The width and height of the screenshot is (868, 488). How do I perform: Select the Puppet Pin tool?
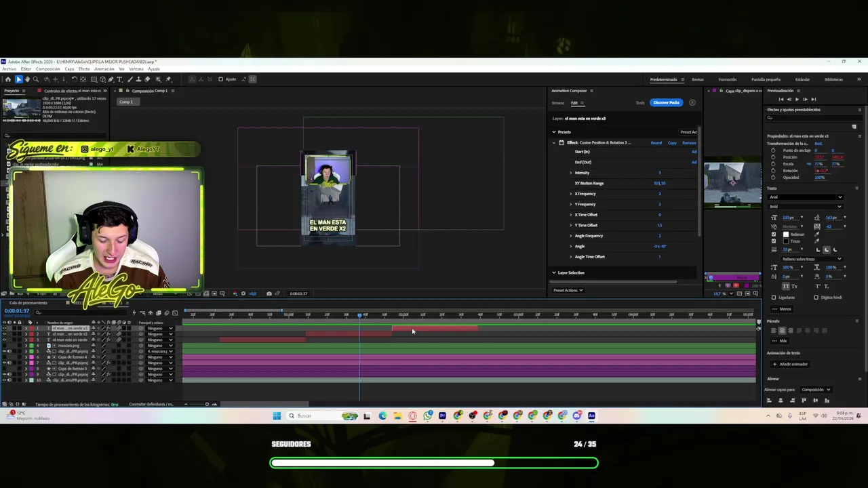click(168, 79)
